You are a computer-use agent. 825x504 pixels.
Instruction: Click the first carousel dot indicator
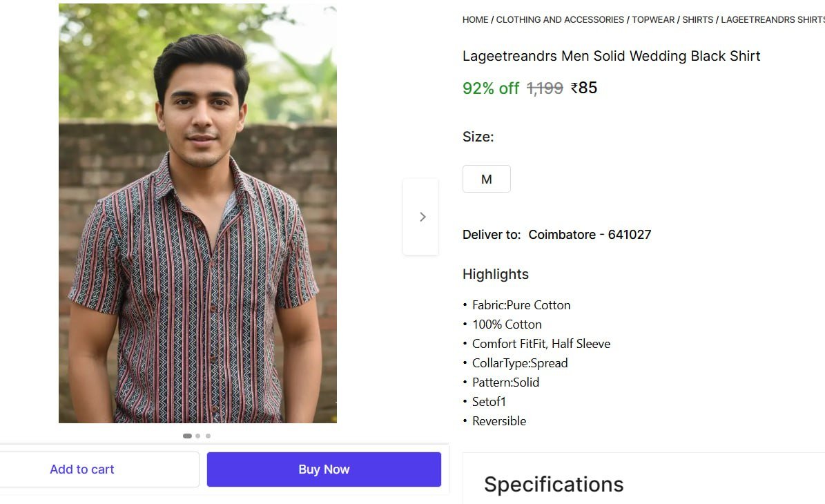point(187,436)
